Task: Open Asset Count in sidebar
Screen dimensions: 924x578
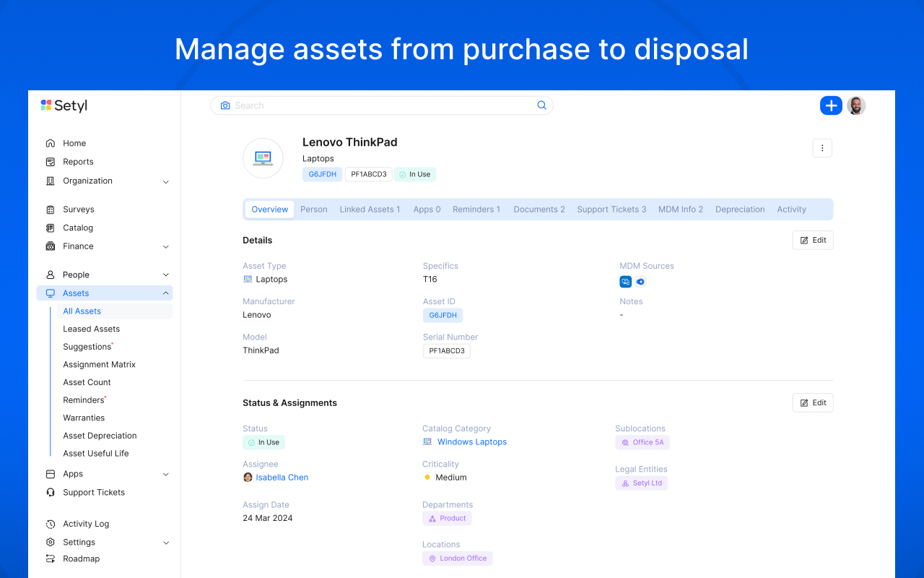Action: point(87,382)
